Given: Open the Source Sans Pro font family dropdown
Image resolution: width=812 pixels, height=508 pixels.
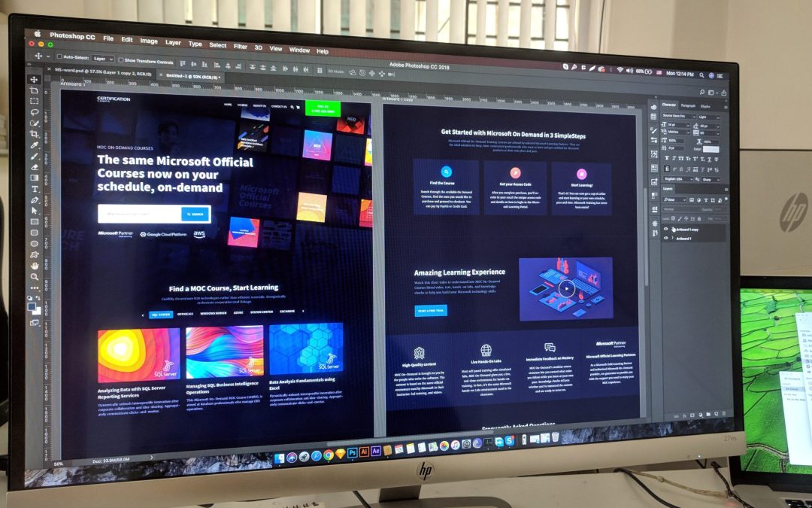Looking at the screenshot, I should (x=695, y=116).
